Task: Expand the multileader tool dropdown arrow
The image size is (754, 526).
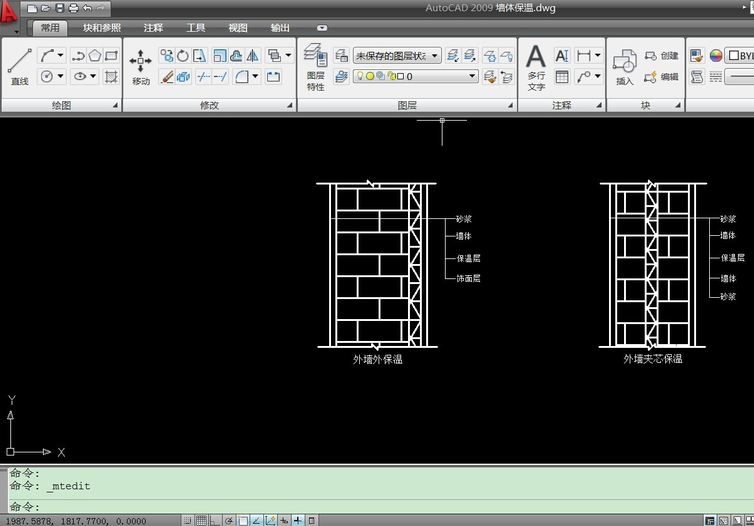Action: pyautogui.click(x=598, y=76)
